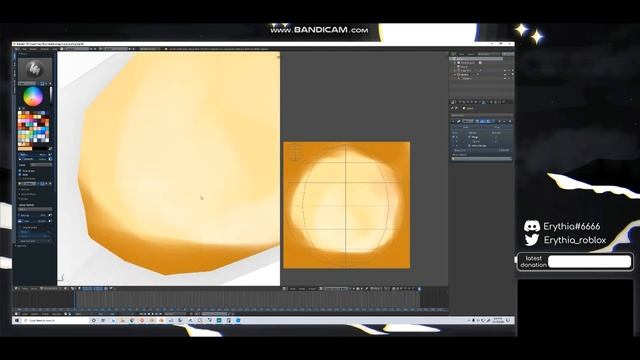This screenshot has width=640, height=360.
Task: Toggle the Smooth Stroke checkbox
Action: tap(20, 227)
